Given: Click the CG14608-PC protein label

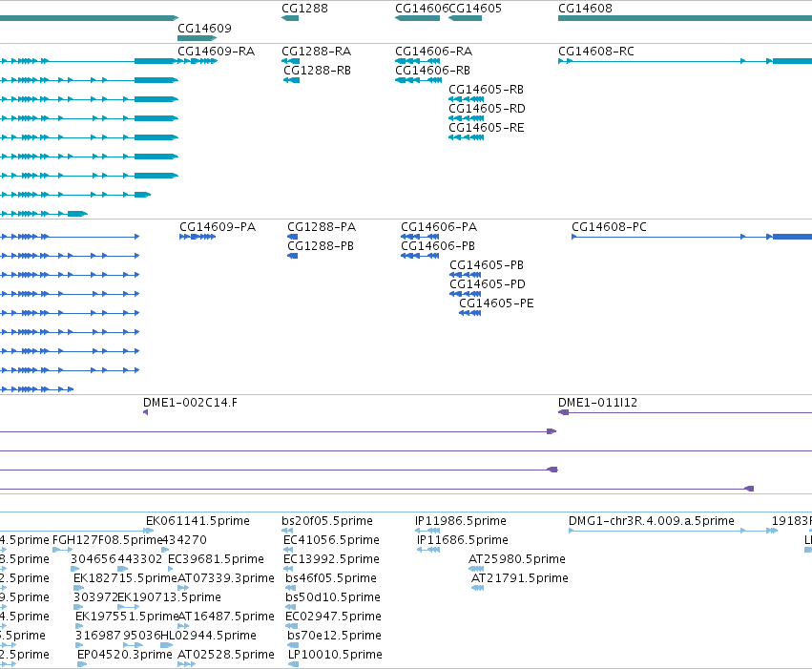Looking at the screenshot, I should 609,227.
